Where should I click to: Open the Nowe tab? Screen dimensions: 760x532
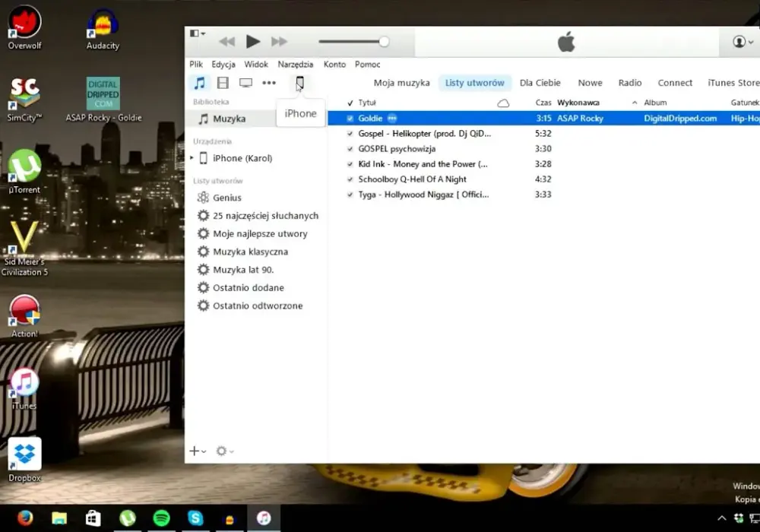coord(590,83)
